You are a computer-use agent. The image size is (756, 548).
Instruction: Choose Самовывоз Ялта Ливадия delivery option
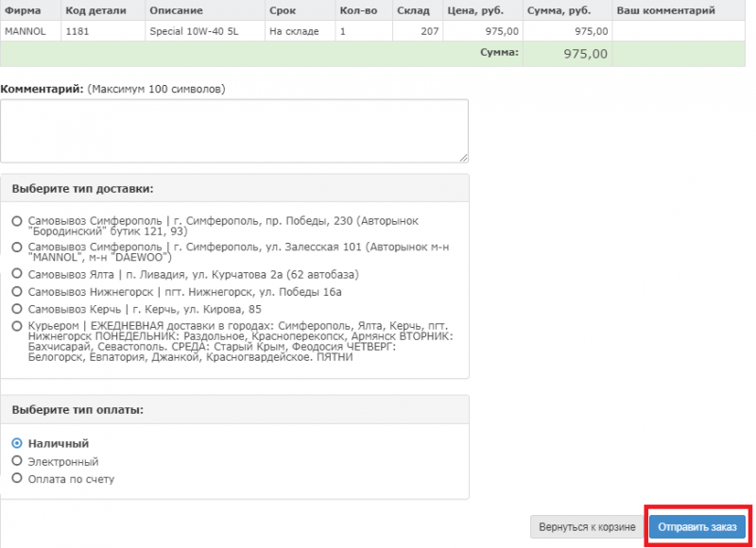[17, 274]
